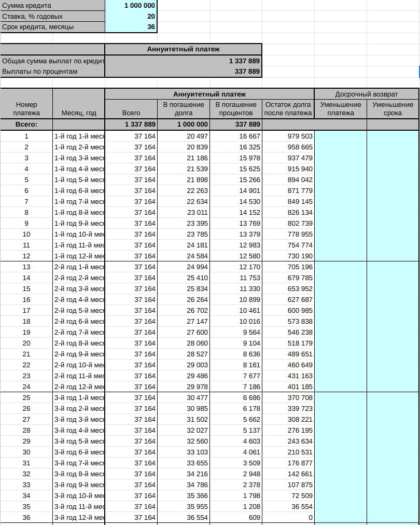The height and width of the screenshot is (525, 420).
Task: Click the label 'Ставка, % годовых'
Action: click(x=32, y=16)
